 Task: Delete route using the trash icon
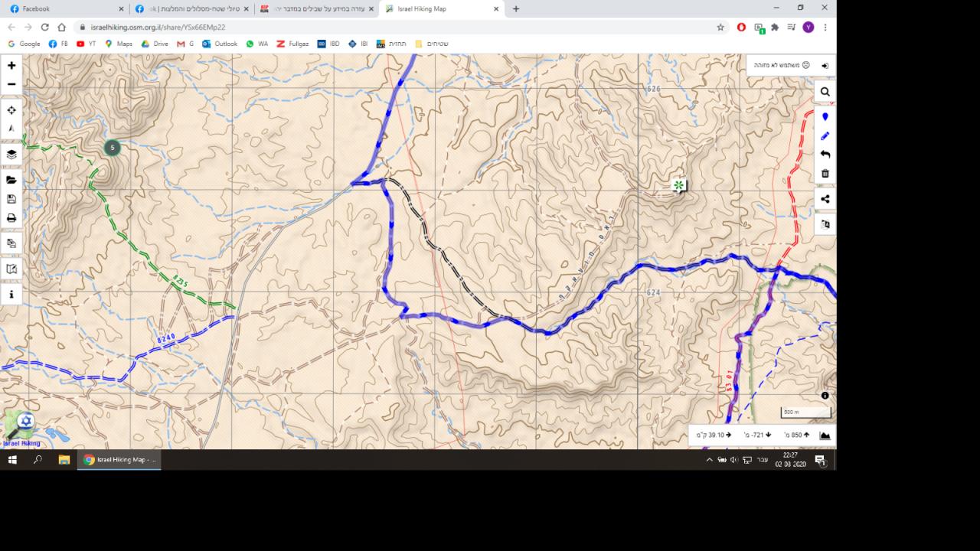(825, 174)
